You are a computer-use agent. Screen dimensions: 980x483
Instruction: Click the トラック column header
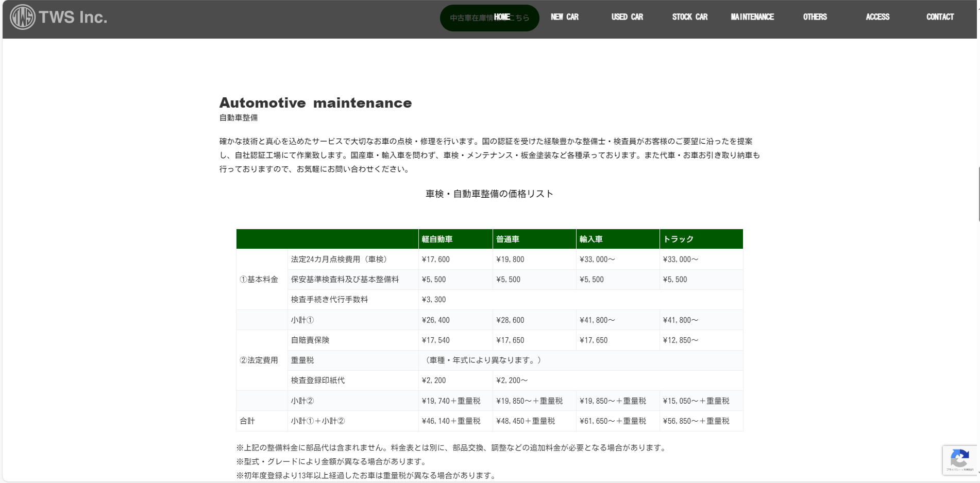click(701, 239)
